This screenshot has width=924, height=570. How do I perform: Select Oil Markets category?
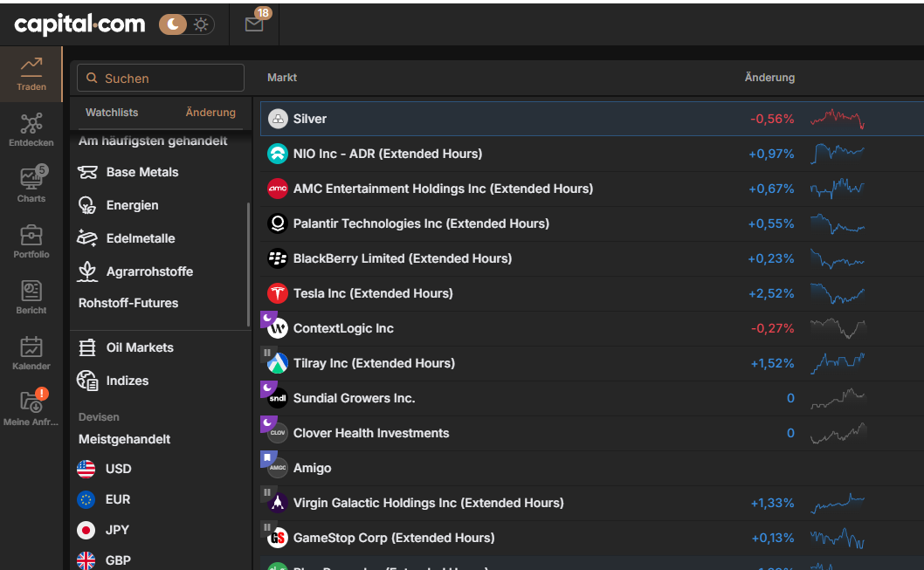[140, 347]
